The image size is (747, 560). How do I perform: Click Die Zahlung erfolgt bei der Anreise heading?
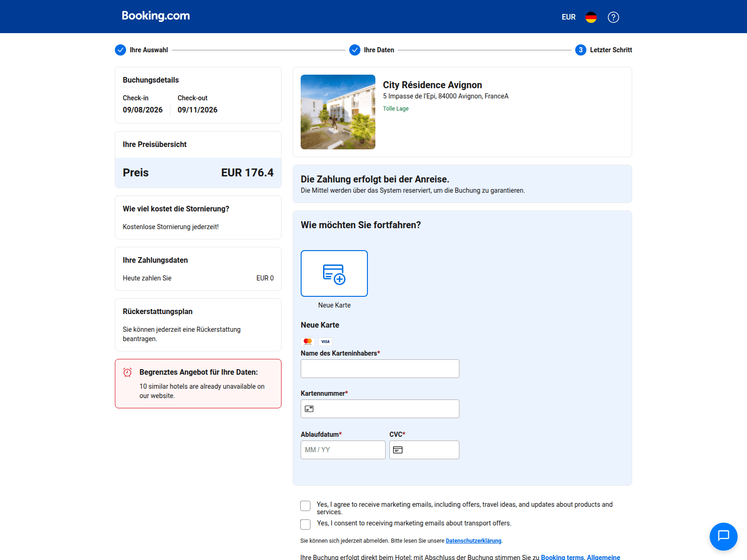pyautogui.click(x=375, y=179)
